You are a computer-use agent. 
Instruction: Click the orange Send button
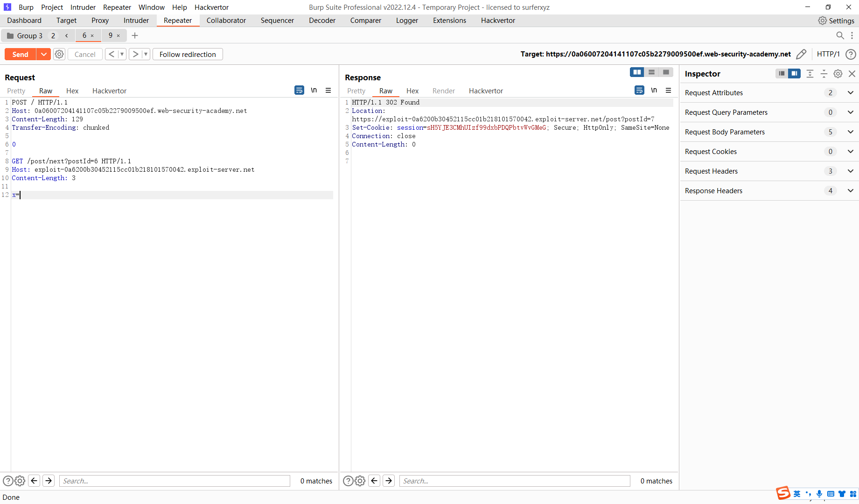21,54
